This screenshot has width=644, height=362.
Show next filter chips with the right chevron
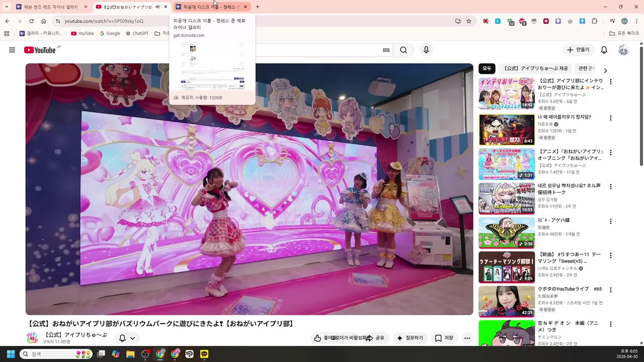click(x=605, y=71)
